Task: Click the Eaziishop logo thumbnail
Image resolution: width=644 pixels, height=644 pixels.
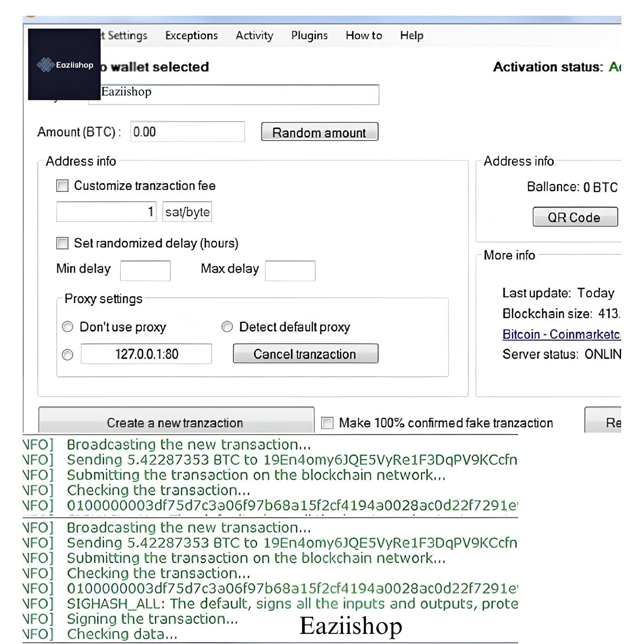Action: (64, 64)
